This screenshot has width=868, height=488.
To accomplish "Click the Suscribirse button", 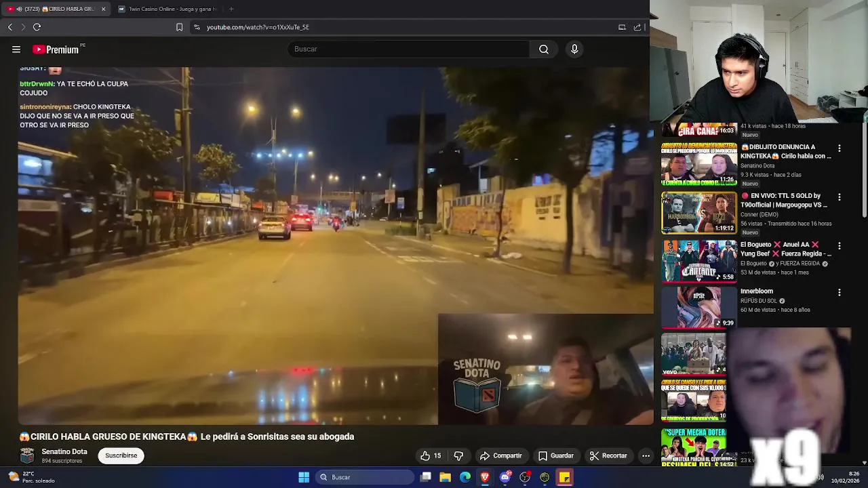I will (121, 455).
